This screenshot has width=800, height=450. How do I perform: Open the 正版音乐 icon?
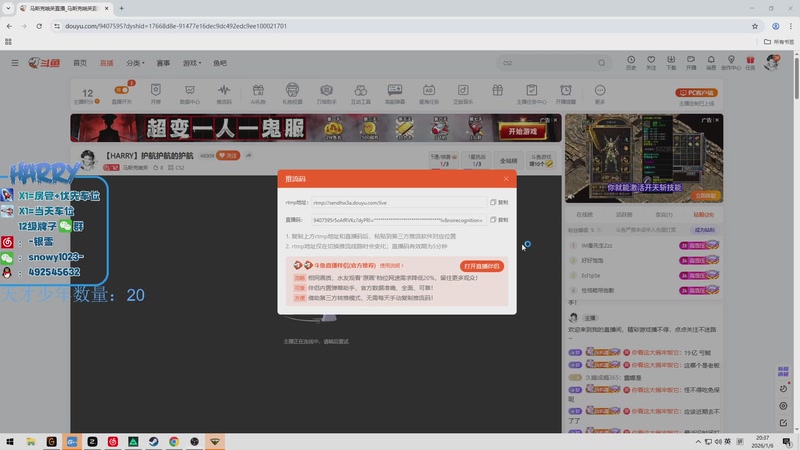click(463, 93)
